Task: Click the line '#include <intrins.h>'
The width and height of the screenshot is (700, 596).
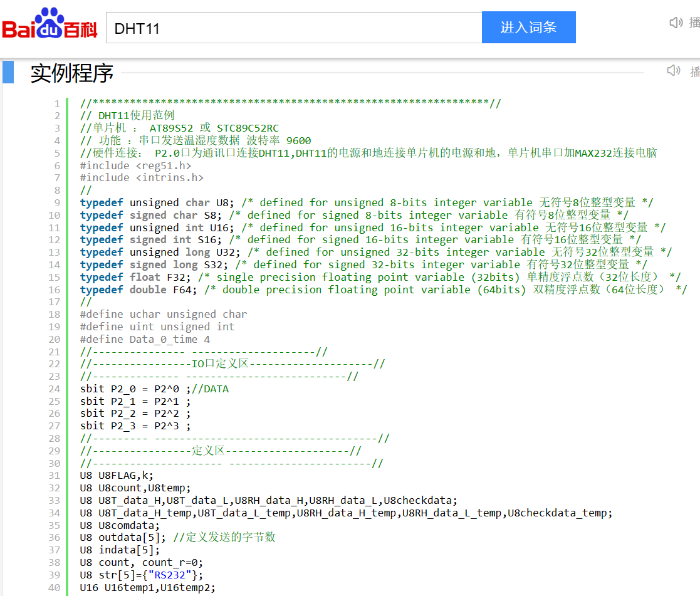Action: [x=142, y=178]
